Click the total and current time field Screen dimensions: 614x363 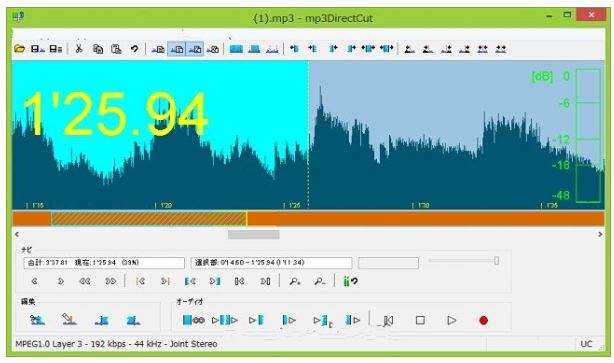(104, 263)
